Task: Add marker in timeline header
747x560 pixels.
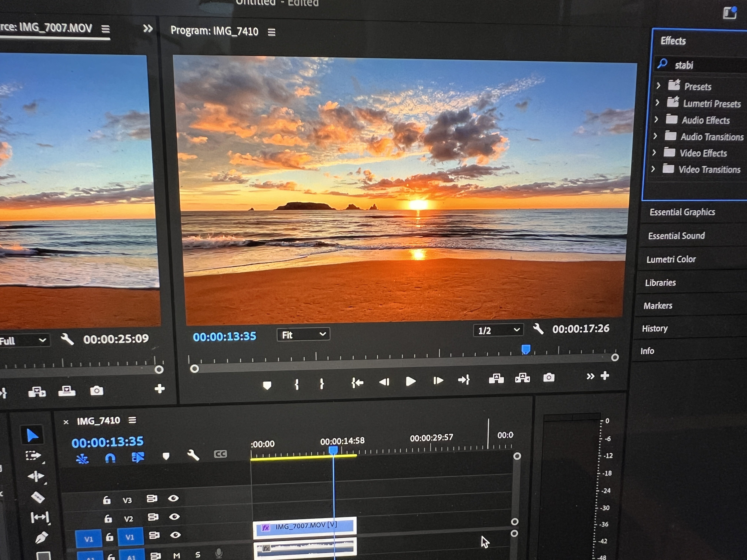Action: click(166, 456)
